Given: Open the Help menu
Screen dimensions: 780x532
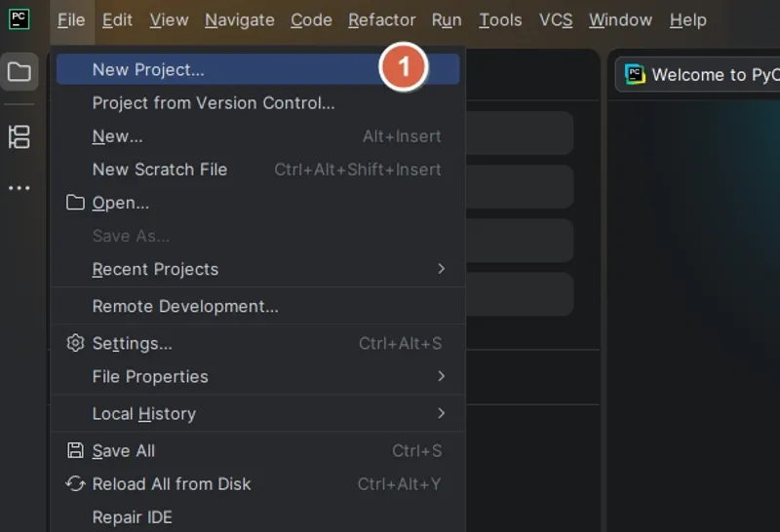Looking at the screenshot, I should 688,19.
